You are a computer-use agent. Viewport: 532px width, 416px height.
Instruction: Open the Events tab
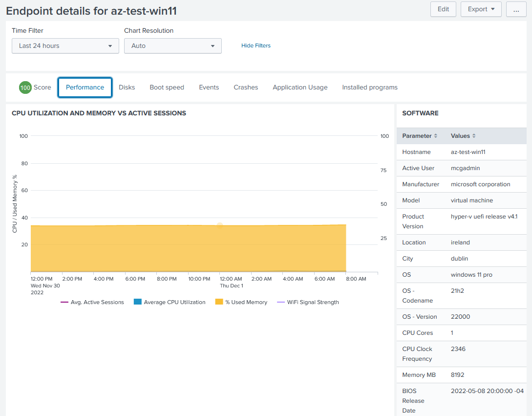209,88
